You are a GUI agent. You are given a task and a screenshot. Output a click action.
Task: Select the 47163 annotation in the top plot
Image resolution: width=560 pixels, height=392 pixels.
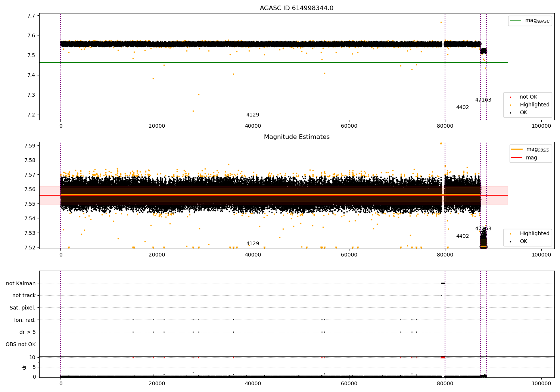(483, 100)
